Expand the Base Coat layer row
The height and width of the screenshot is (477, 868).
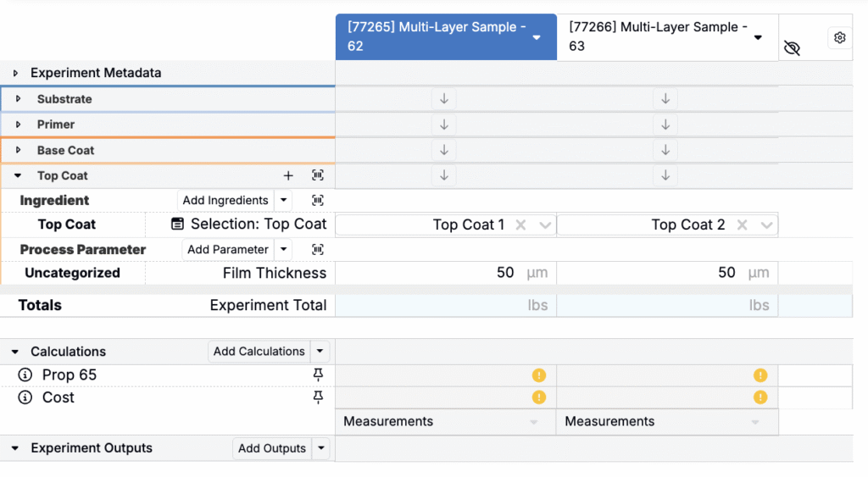[19, 150]
